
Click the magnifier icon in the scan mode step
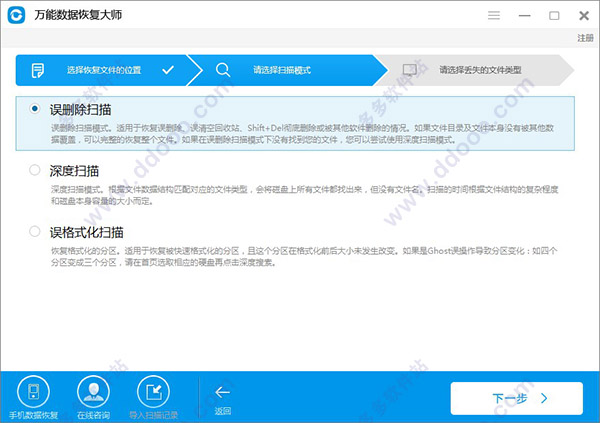223,70
